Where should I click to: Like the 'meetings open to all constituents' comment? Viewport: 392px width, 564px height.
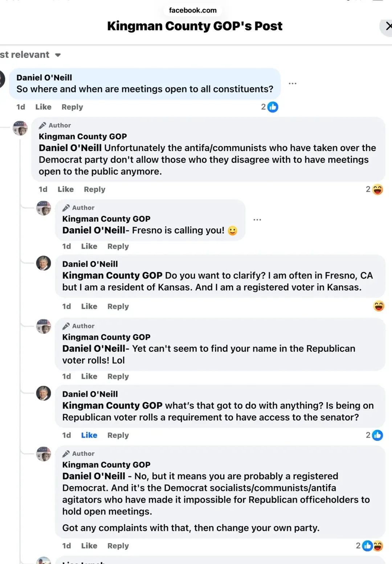click(x=43, y=107)
